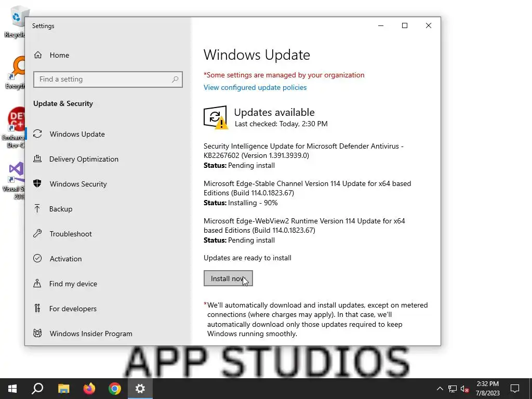Open taskbar Search magnifier
Image resolution: width=532 pixels, height=399 pixels.
37,389
